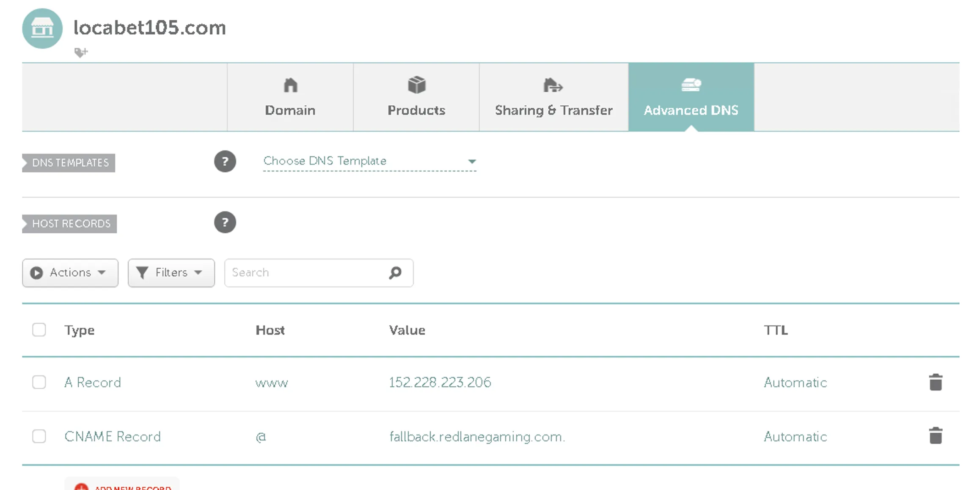Screen dimensions: 980x490
Task: Click the red Add New Record plus icon
Action: click(x=81, y=487)
